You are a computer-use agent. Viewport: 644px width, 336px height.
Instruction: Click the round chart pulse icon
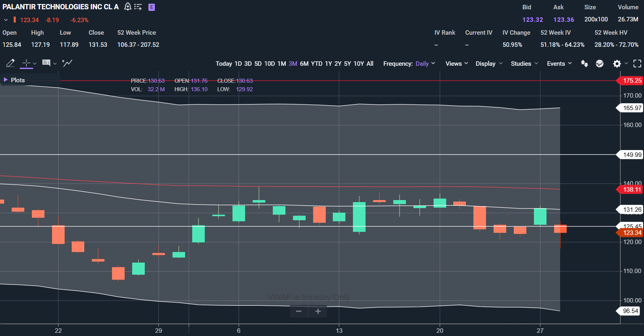pos(600,63)
